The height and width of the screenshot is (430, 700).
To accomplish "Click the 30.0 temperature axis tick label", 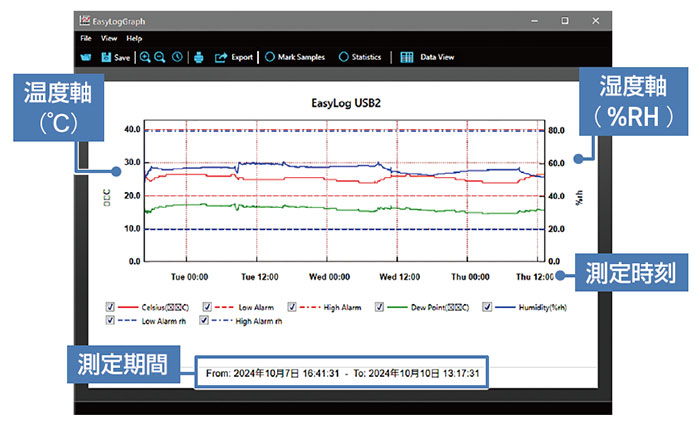I will 132,162.
